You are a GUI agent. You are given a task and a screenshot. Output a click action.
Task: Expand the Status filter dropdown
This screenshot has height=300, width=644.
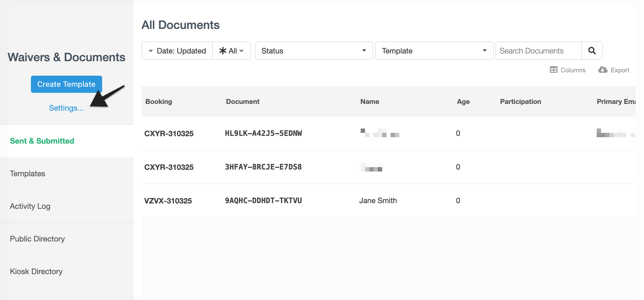(x=314, y=51)
